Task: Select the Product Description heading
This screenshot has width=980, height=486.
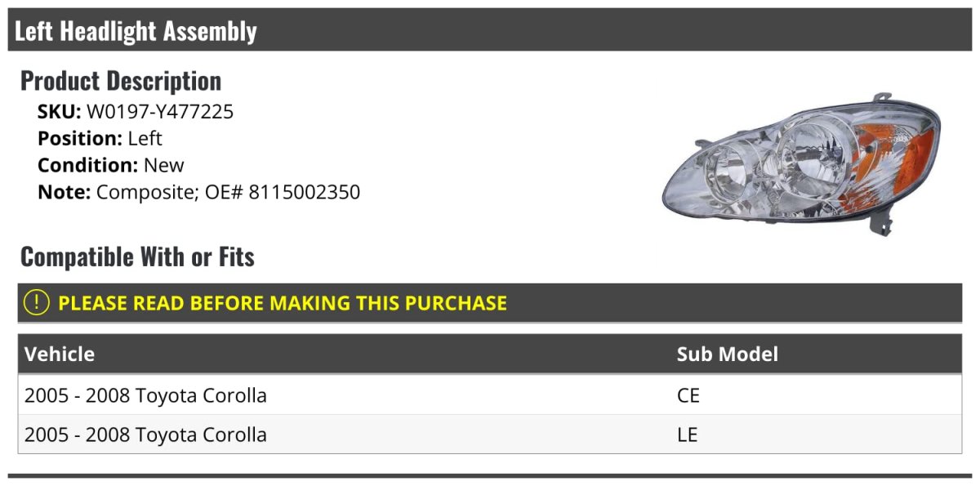Action: click(x=121, y=81)
